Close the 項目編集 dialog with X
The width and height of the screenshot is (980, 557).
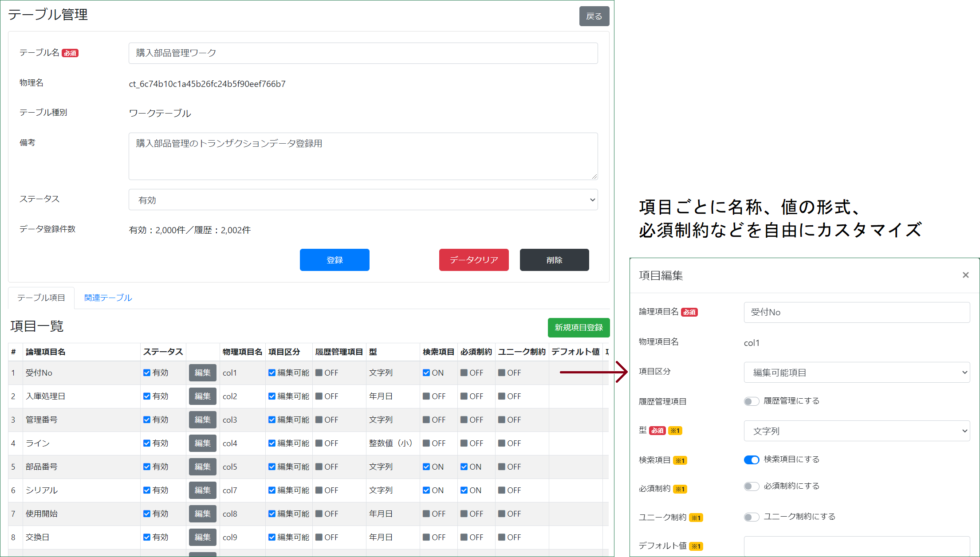point(965,275)
